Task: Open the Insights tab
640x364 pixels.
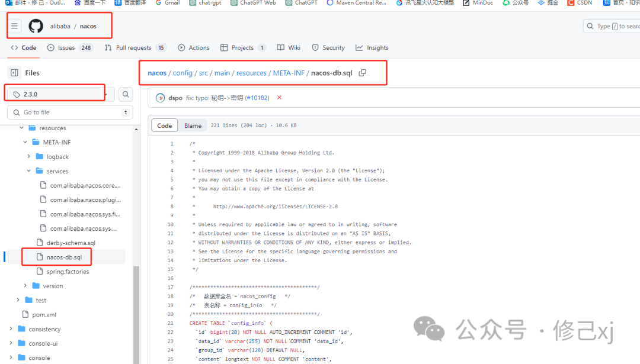Action: [x=372, y=48]
